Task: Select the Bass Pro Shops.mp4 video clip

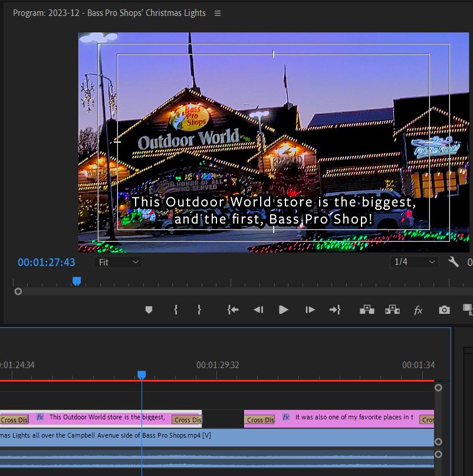Action: pos(217,438)
